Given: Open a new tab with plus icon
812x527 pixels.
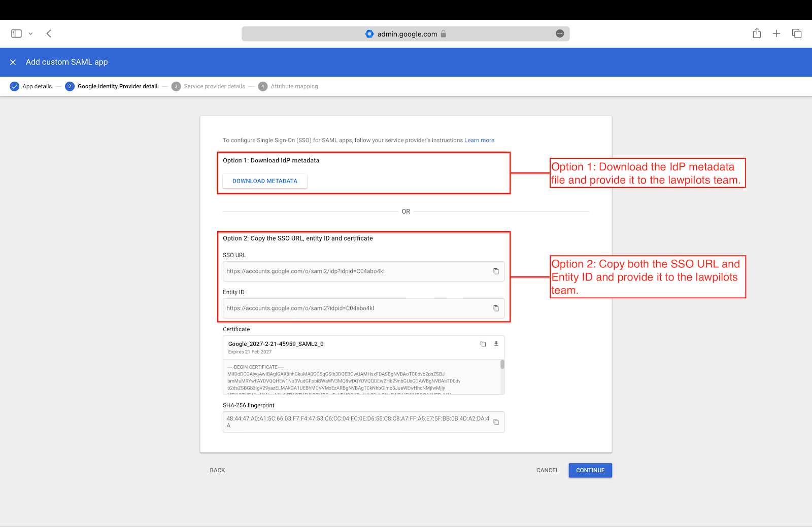Looking at the screenshot, I should click(776, 33).
